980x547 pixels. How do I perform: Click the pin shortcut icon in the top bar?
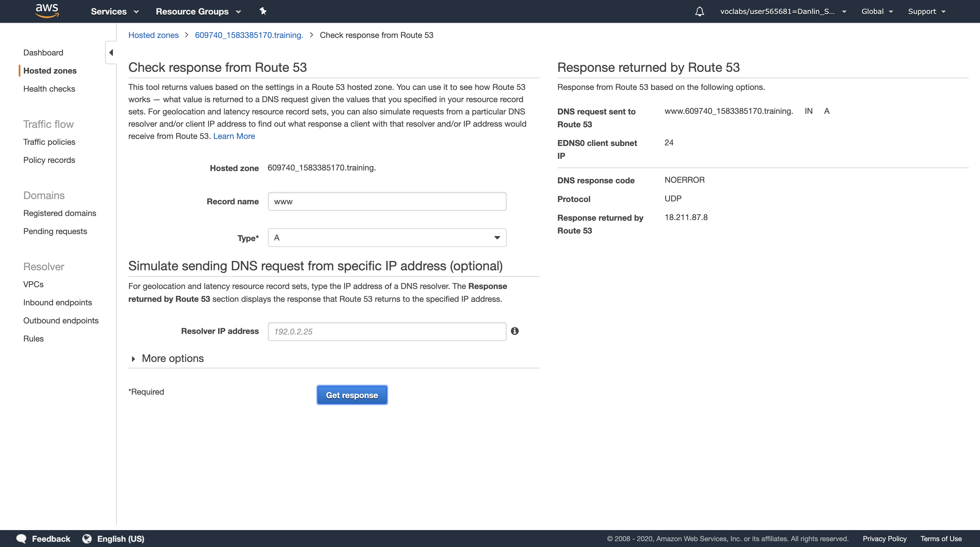coord(263,11)
